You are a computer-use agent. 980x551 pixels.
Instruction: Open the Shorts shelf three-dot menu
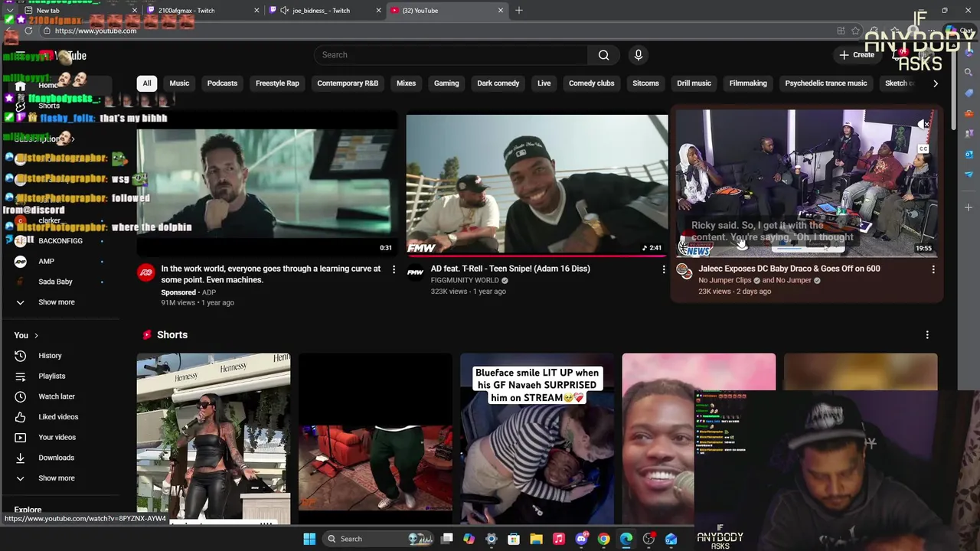tap(927, 335)
